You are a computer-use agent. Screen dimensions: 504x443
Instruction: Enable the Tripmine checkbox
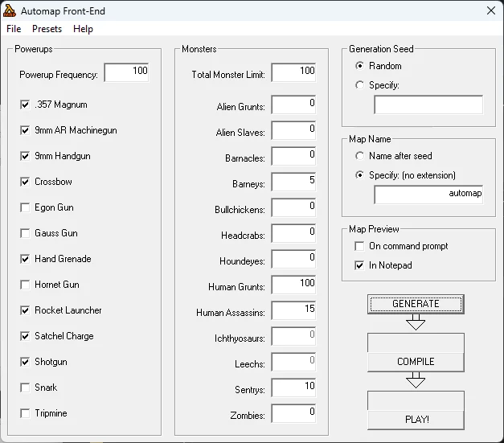pos(25,413)
